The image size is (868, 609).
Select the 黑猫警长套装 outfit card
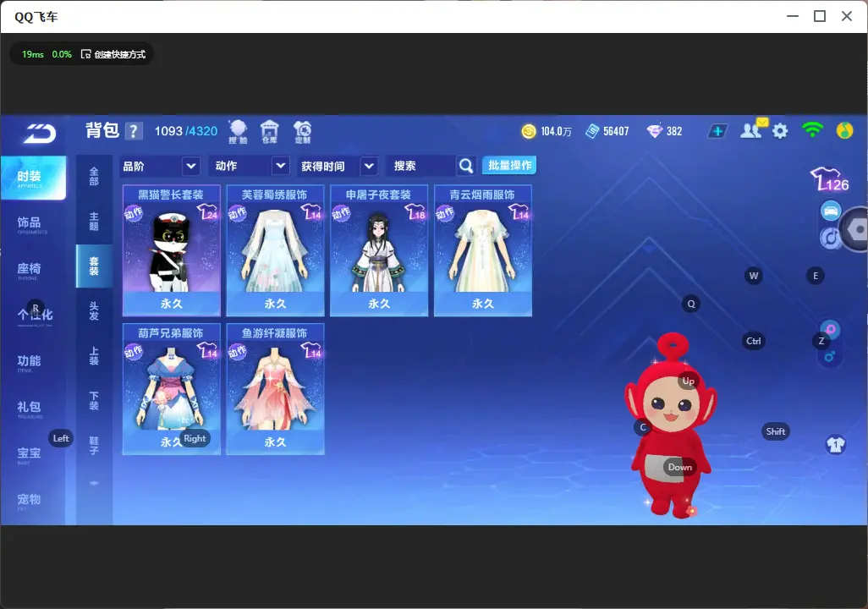tap(172, 250)
